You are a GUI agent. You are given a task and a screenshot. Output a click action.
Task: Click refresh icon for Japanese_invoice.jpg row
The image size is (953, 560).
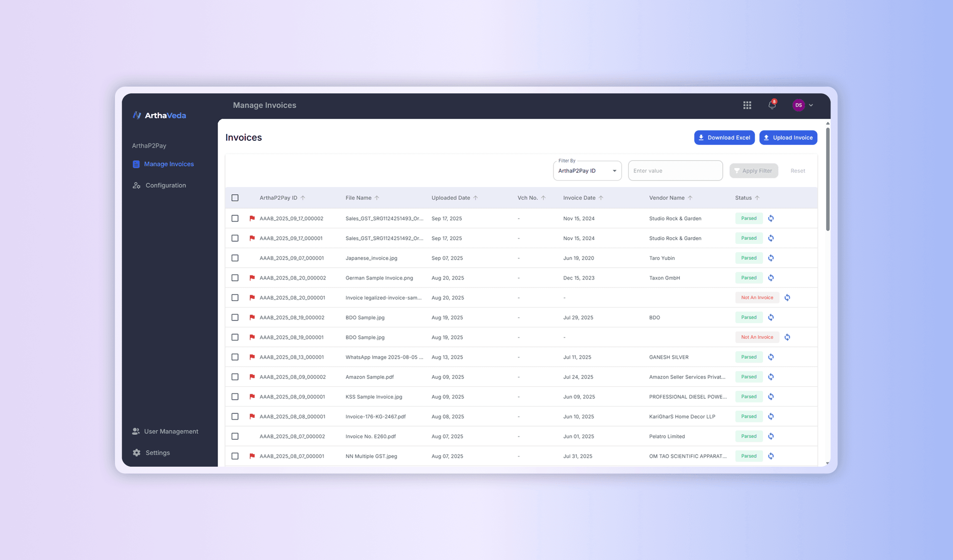pos(771,258)
